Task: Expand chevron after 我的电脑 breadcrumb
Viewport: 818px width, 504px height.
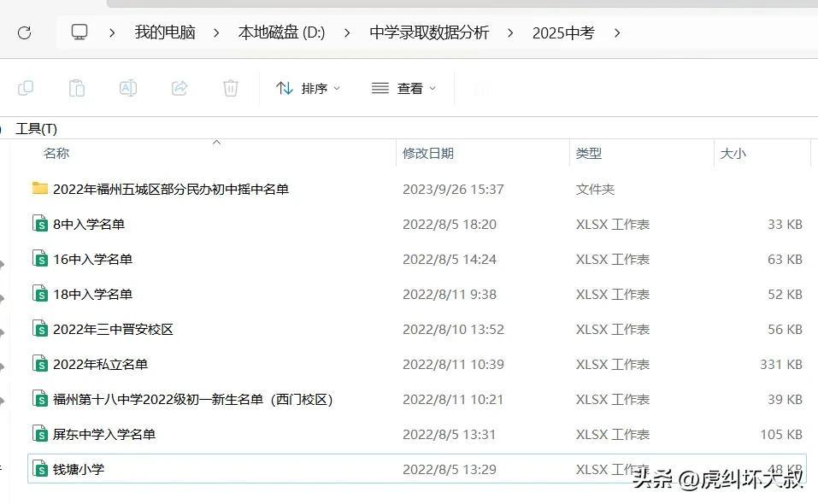Action: pyautogui.click(x=216, y=32)
